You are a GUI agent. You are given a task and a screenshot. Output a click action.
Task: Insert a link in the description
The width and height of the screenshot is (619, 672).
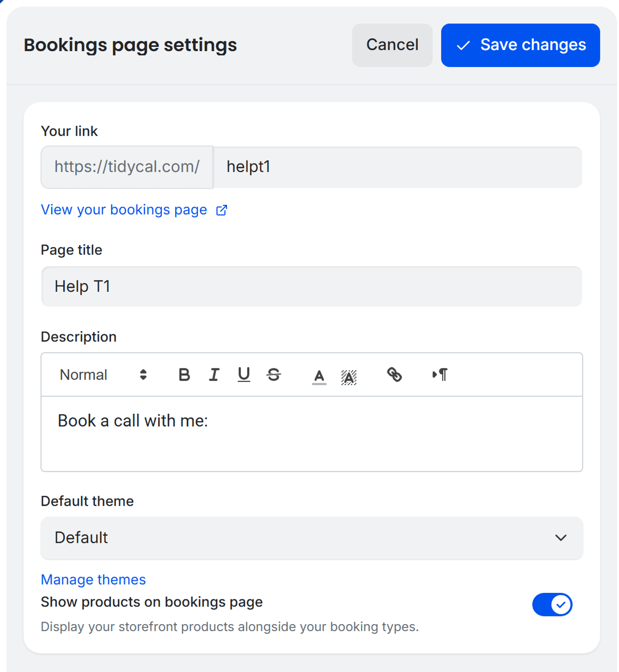(394, 375)
